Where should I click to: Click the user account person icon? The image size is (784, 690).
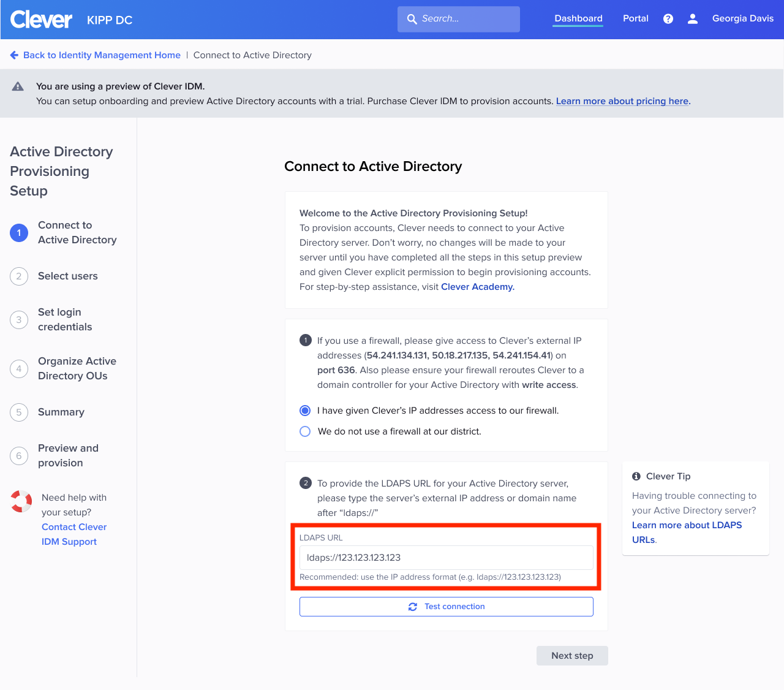(692, 18)
